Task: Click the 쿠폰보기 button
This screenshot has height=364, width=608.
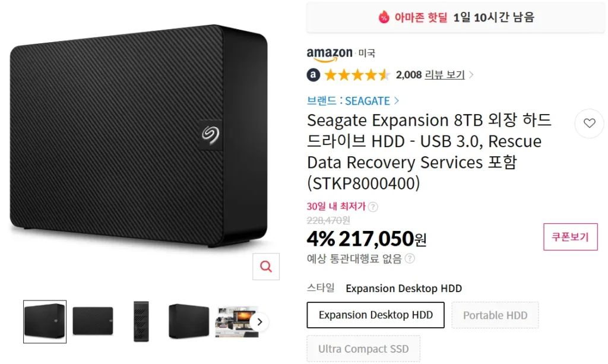Action: [570, 236]
